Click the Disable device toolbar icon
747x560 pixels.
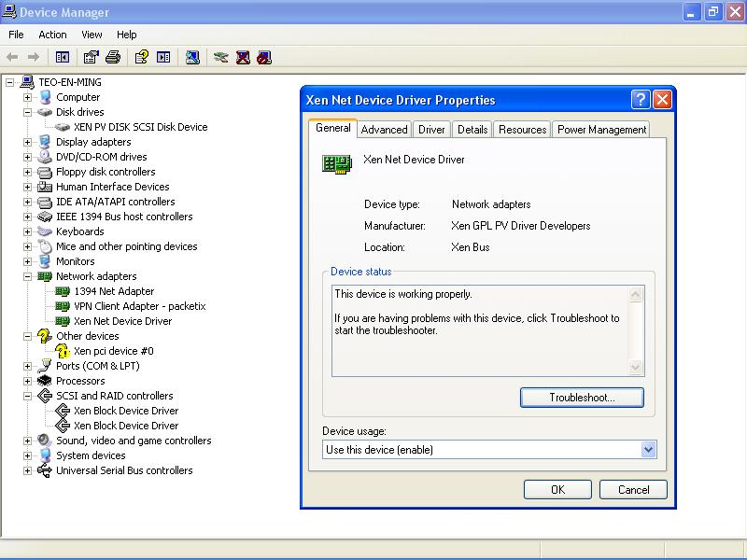coord(264,57)
